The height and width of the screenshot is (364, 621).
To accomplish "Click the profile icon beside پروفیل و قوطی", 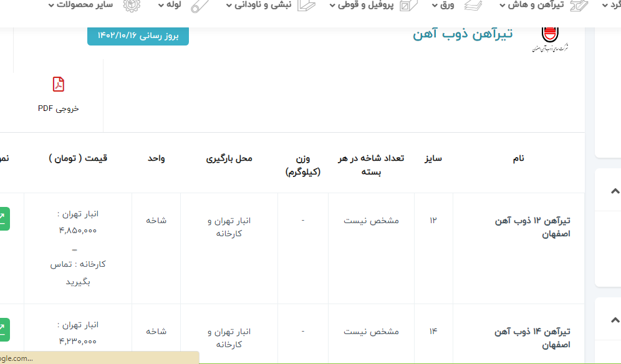I will coord(408,6).
